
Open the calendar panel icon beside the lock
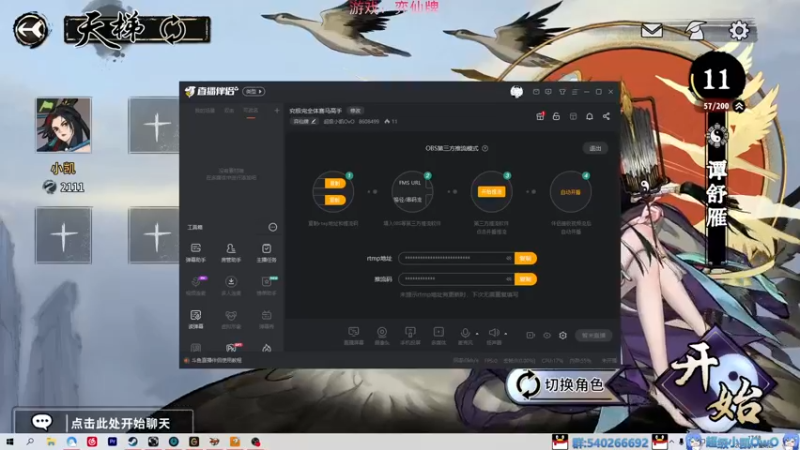tap(573, 116)
